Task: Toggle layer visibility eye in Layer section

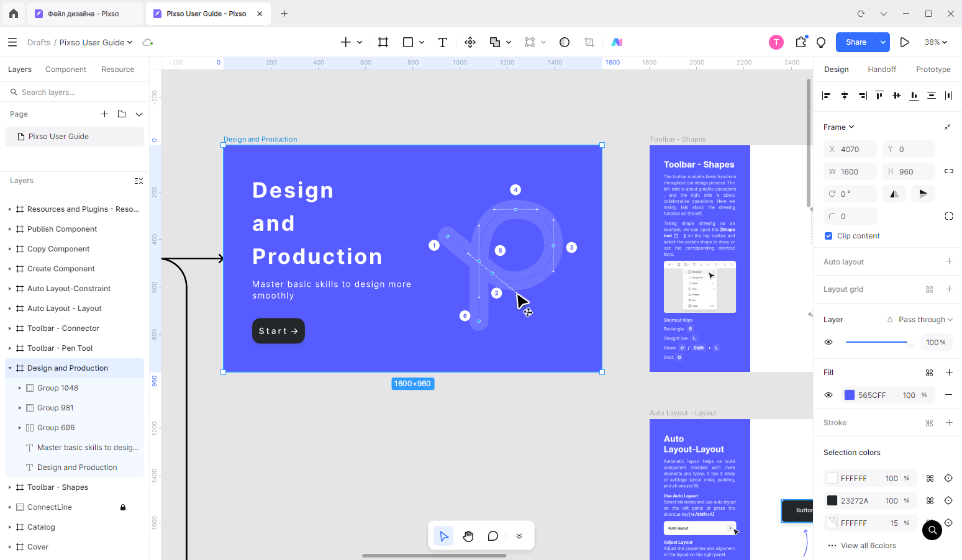Action: pos(828,342)
